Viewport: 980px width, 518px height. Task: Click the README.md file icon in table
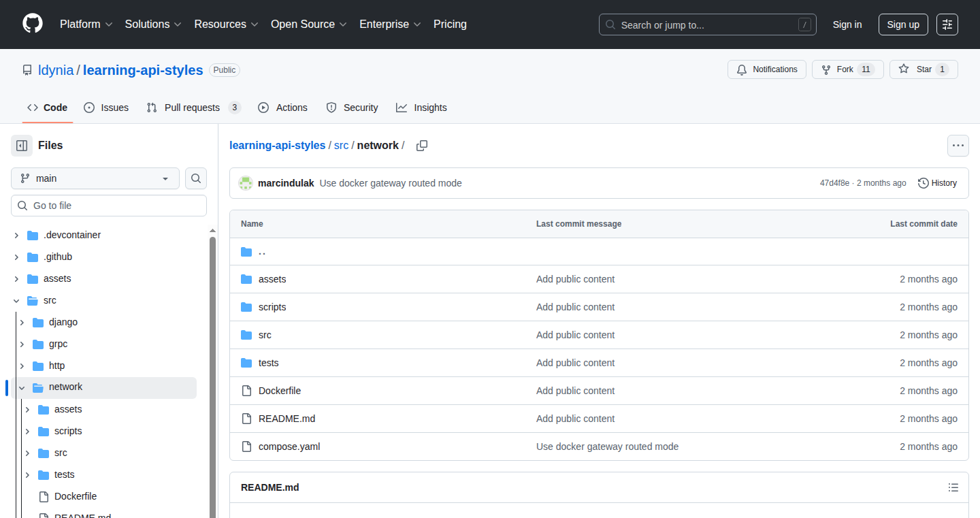pos(246,419)
